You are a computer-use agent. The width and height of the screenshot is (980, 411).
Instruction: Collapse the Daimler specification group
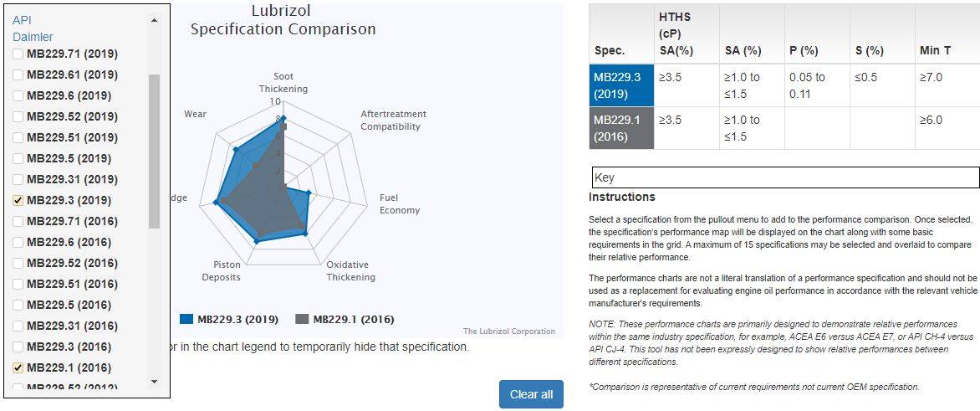coord(33,37)
